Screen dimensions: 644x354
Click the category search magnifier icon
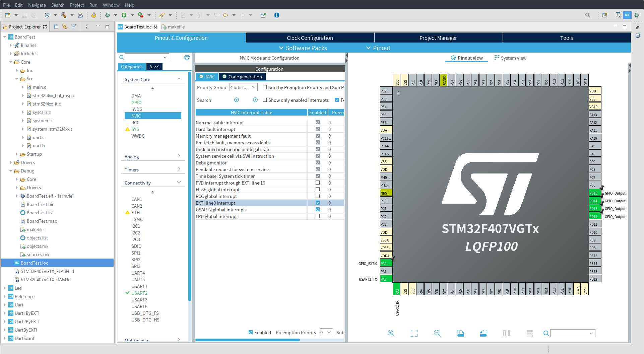(x=122, y=57)
